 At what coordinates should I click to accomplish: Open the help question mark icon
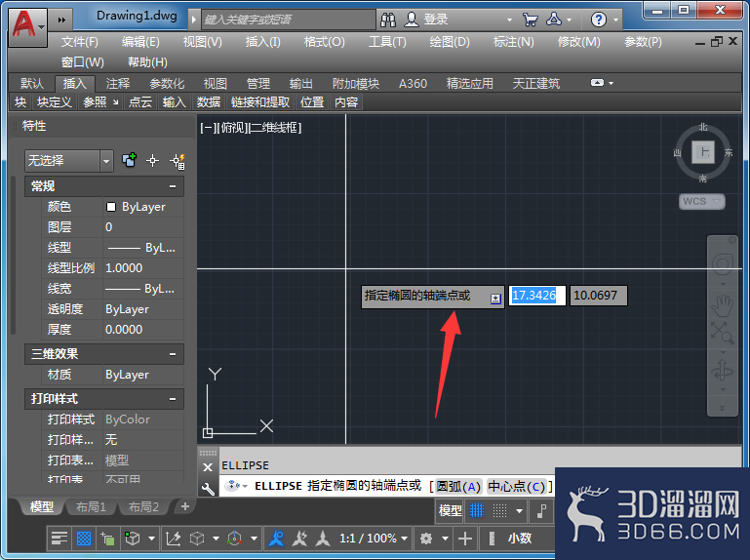pyautogui.click(x=599, y=20)
